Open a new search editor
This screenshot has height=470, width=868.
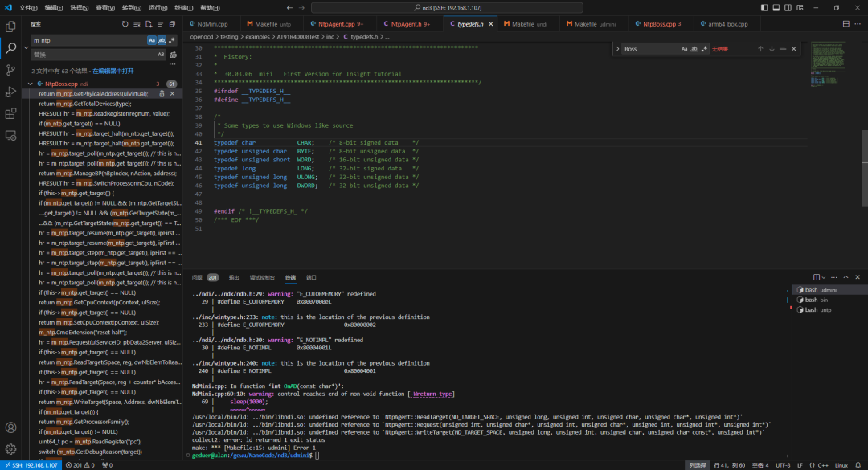click(x=149, y=24)
